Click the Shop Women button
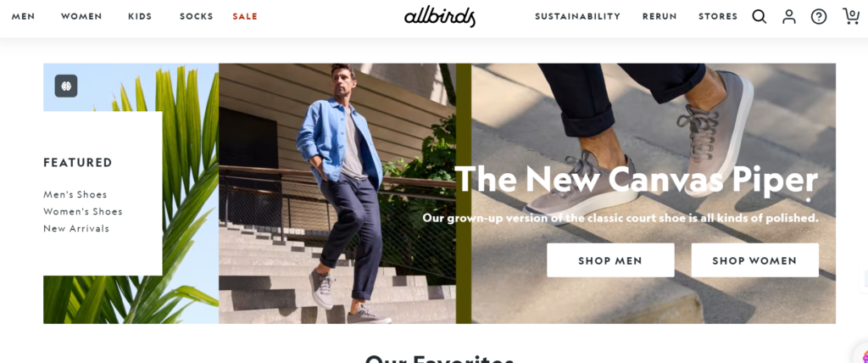Screen dimensions: 868x363 [754, 260]
